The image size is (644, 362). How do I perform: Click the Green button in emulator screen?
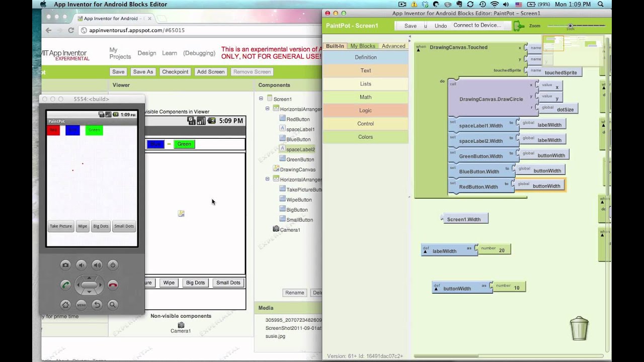click(94, 130)
